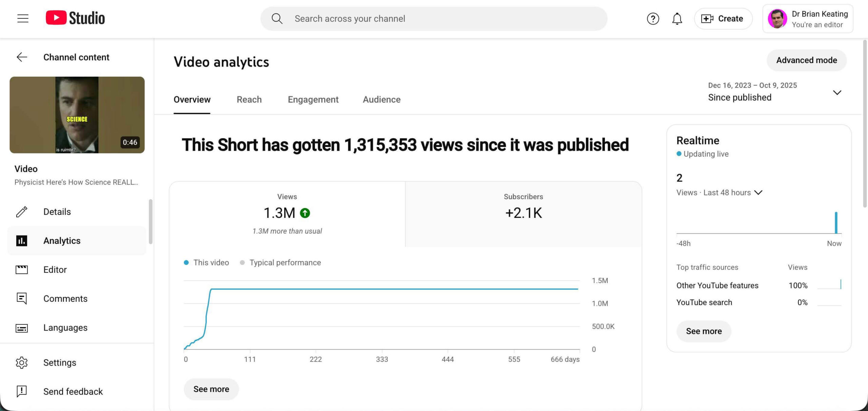Open the Editor in the sidebar

pos(55,270)
